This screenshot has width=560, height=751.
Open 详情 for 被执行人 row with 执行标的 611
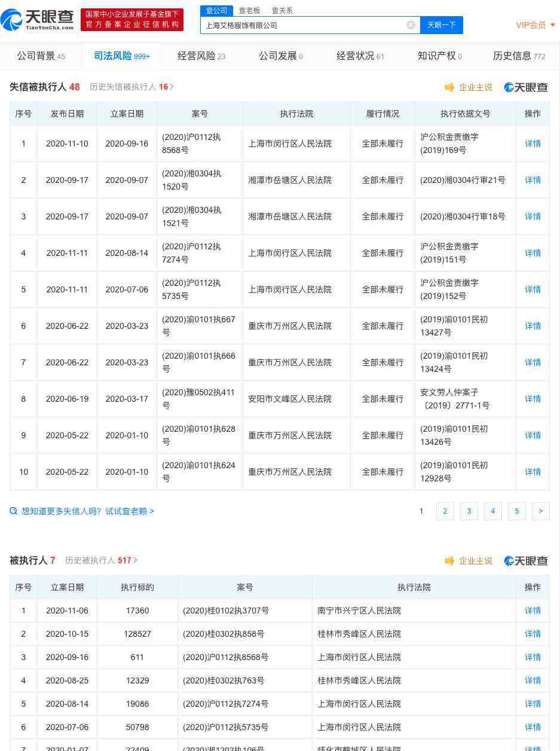[533, 657]
